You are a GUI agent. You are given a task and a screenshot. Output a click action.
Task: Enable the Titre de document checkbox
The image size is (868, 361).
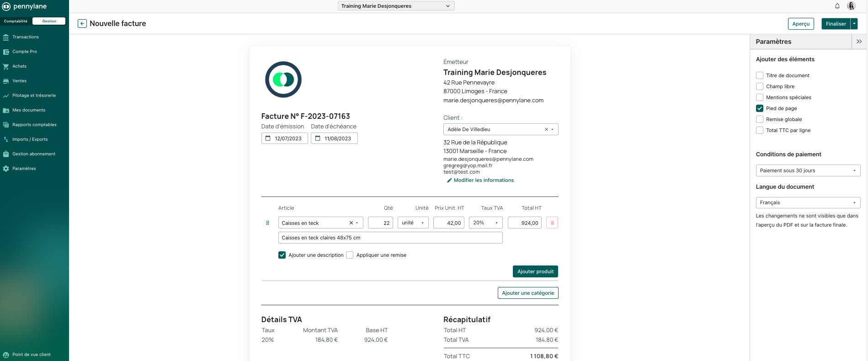tap(760, 75)
